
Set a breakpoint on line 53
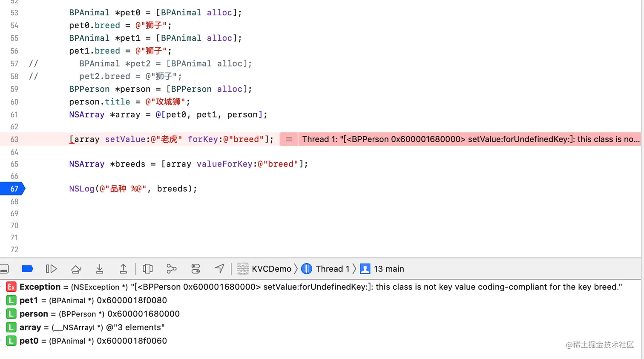pyautogui.click(x=14, y=13)
